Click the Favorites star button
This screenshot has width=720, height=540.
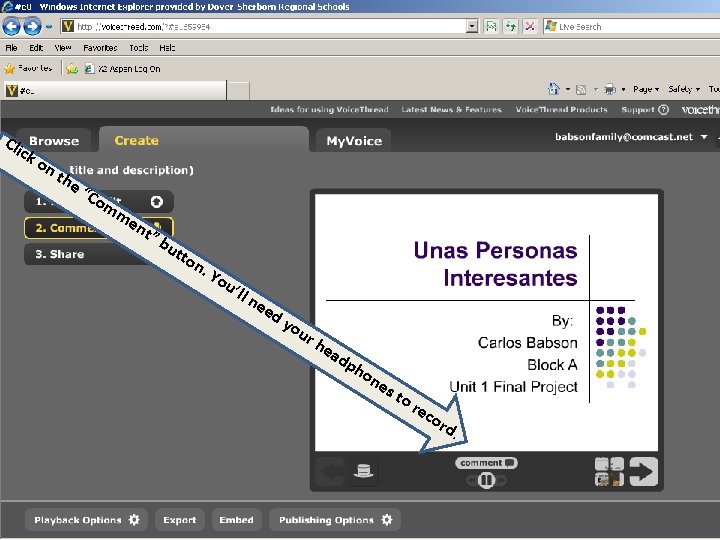pos(28,68)
